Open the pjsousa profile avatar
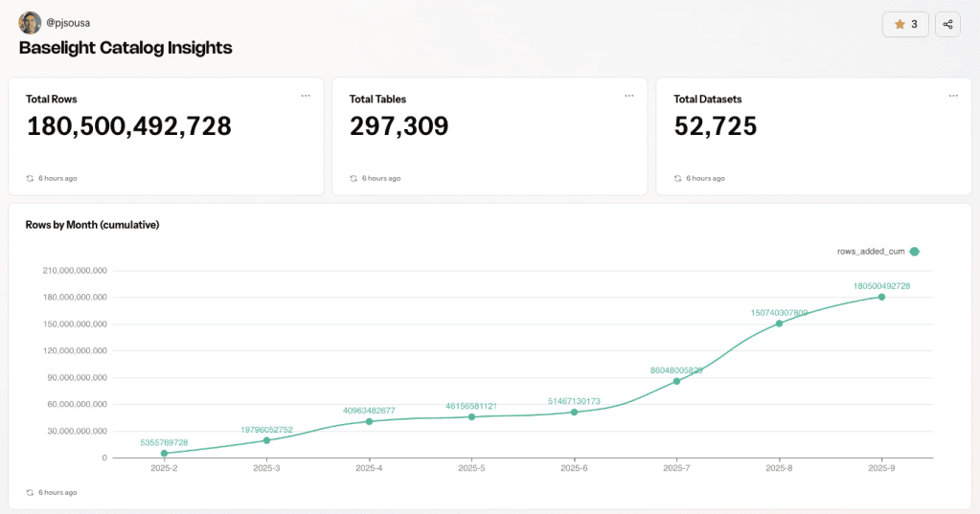Screen dimensions: 980x514 pyautogui.click(x=30, y=22)
